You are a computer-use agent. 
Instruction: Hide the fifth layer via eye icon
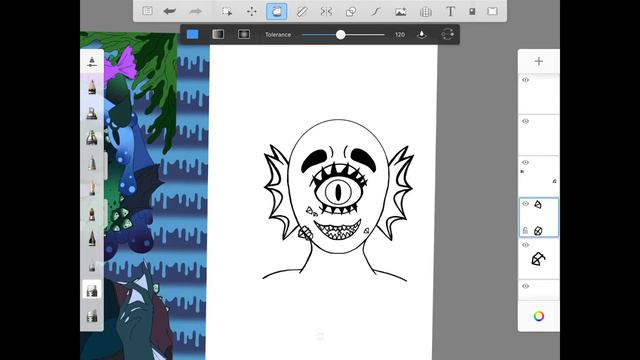526,245
